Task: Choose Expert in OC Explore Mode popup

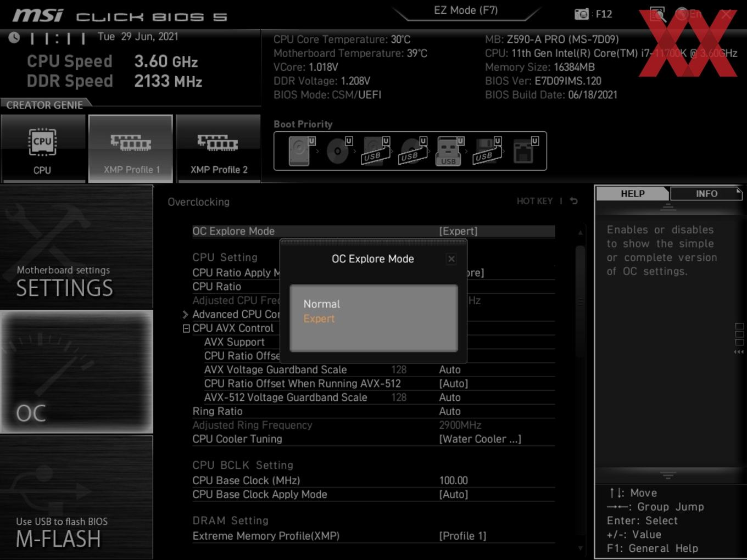Action: click(x=319, y=318)
